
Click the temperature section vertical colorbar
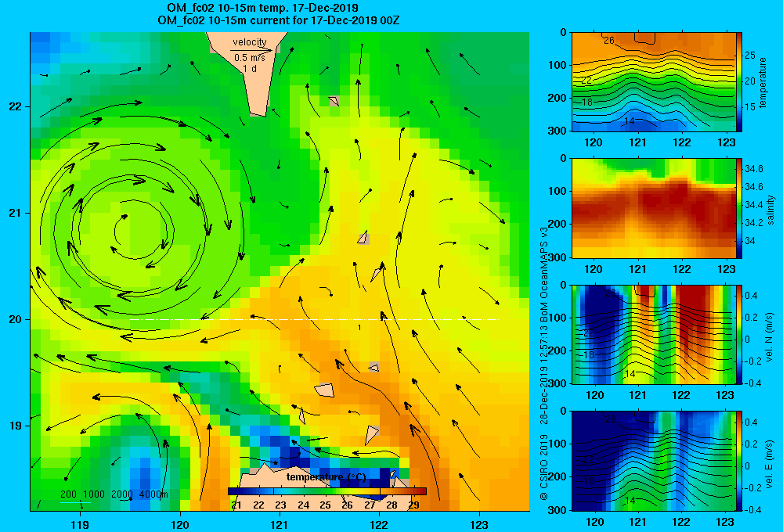(x=739, y=82)
